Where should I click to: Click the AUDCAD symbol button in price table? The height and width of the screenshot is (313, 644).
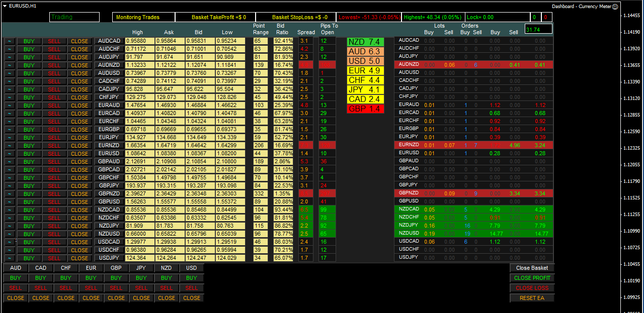point(109,41)
